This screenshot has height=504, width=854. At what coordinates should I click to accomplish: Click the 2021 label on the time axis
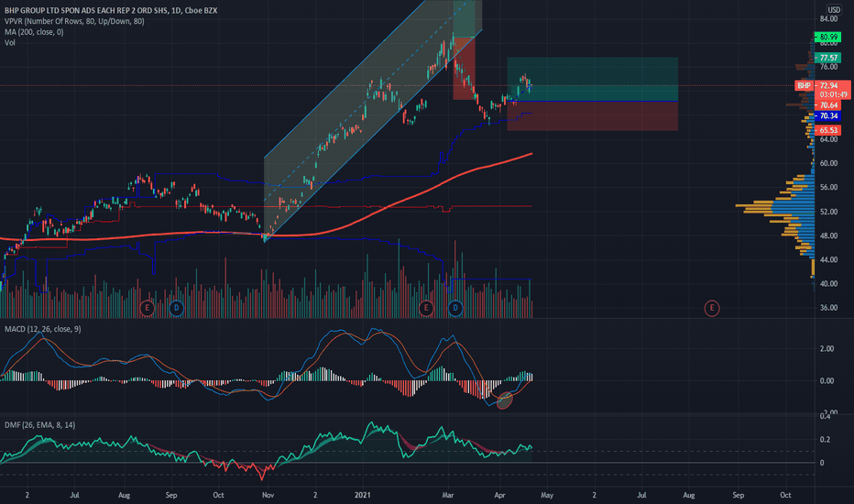coord(362,495)
